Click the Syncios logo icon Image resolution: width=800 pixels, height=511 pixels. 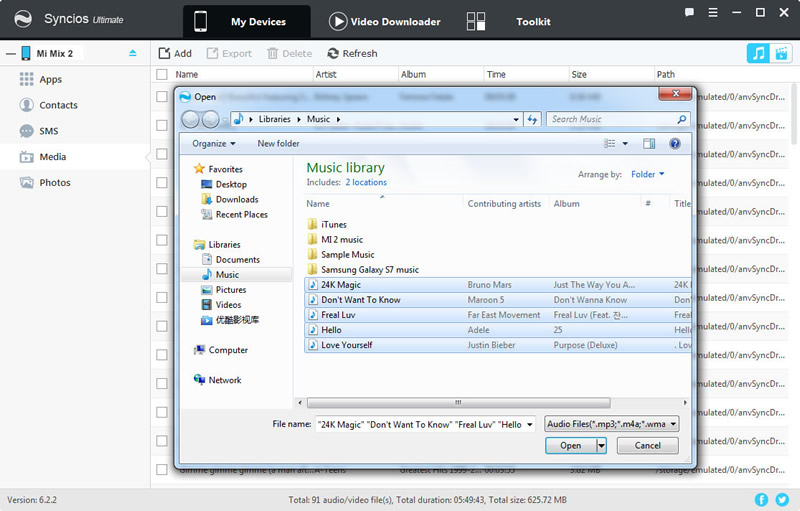point(22,19)
